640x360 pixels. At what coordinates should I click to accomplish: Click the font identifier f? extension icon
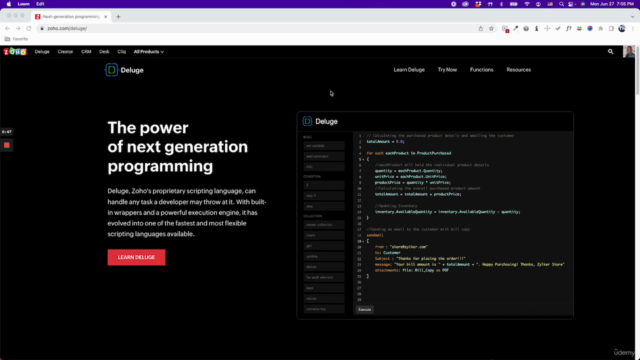tap(569, 29)
